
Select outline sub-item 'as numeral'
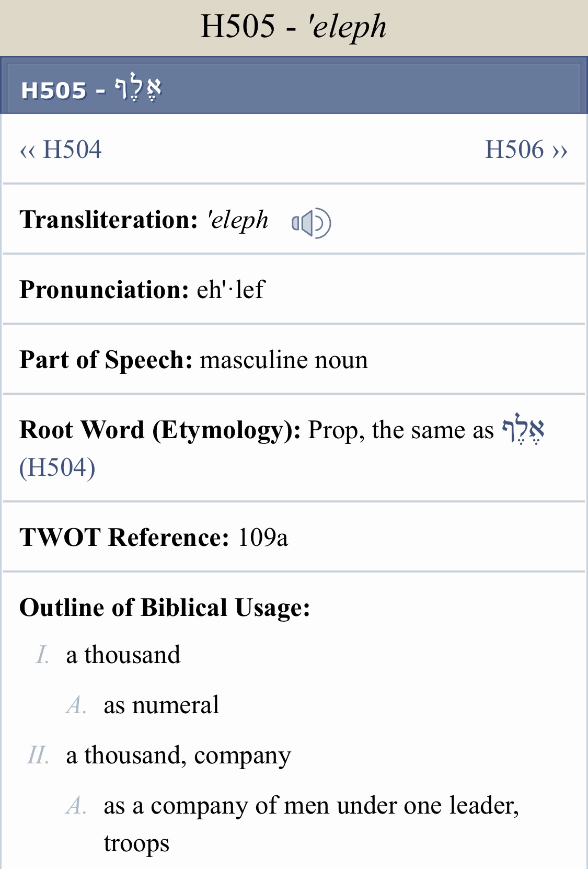161,705
